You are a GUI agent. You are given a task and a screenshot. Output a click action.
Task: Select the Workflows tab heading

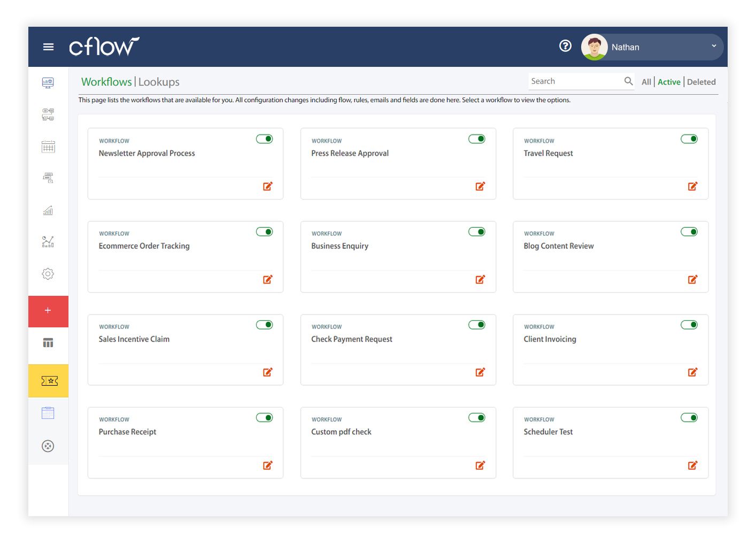[x=106, y=82]
